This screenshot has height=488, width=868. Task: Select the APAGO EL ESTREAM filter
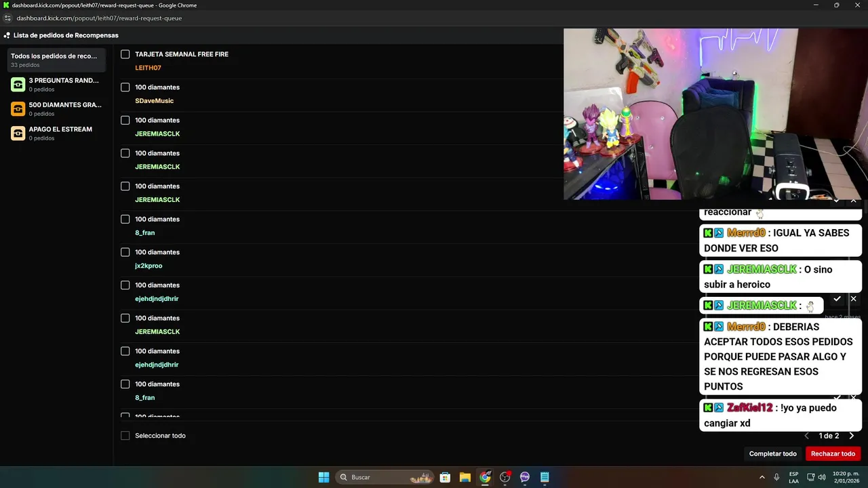56,134
